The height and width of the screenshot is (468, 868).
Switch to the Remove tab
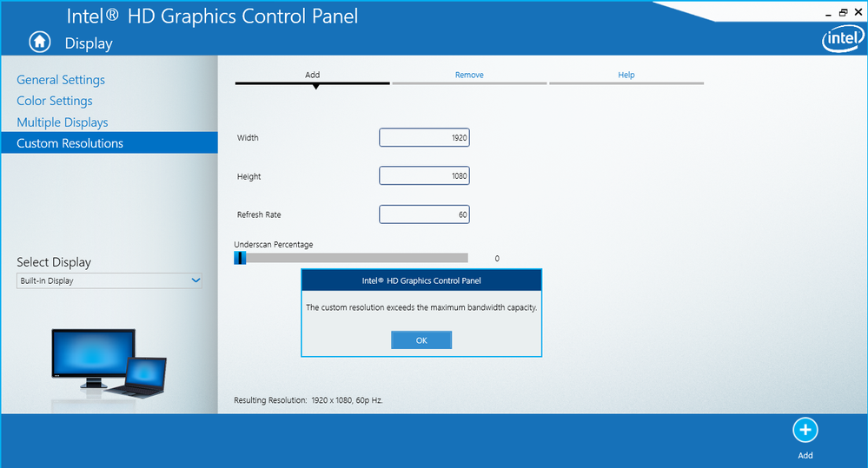tap(469, 76)
